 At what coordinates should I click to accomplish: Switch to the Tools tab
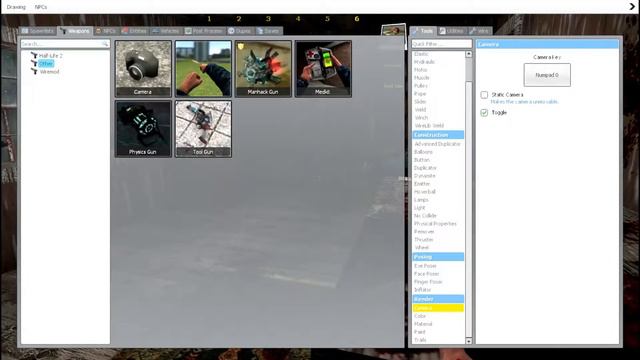[x=423, y=31]
